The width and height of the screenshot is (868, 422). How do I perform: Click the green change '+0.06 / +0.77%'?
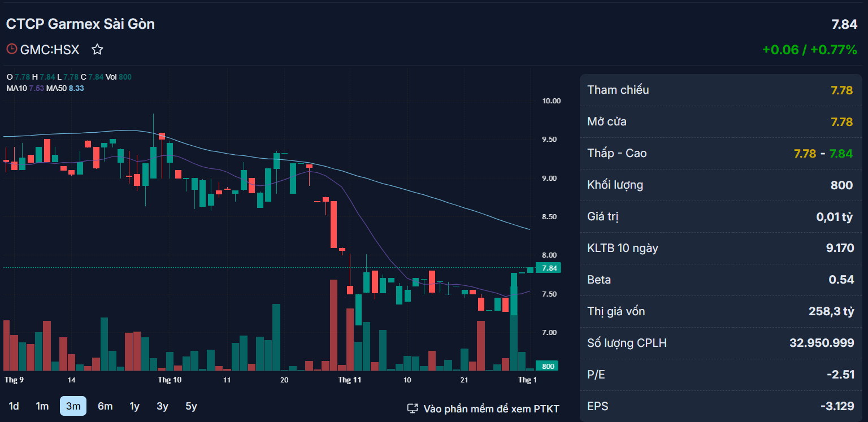[x=810, y=50]
